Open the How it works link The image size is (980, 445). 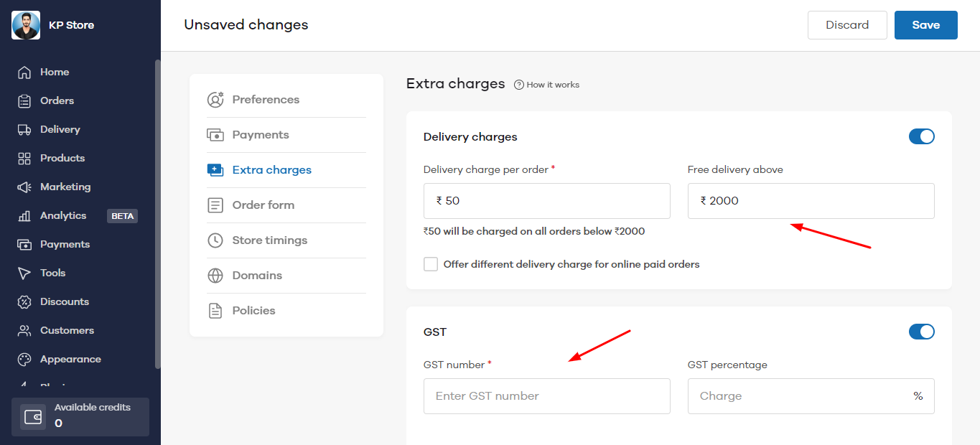547,85
